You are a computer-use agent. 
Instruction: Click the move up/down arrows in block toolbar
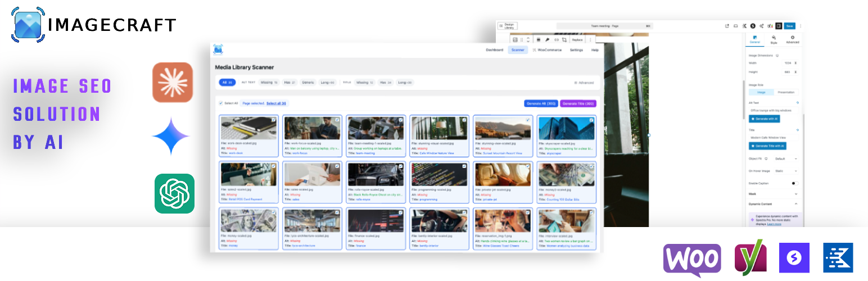(528, 40)
